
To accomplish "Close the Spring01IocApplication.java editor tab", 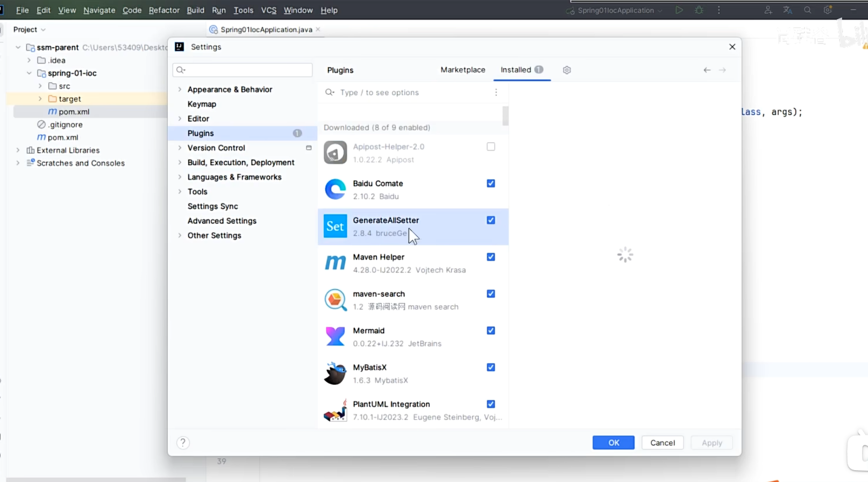I will [x=318, y=30].
